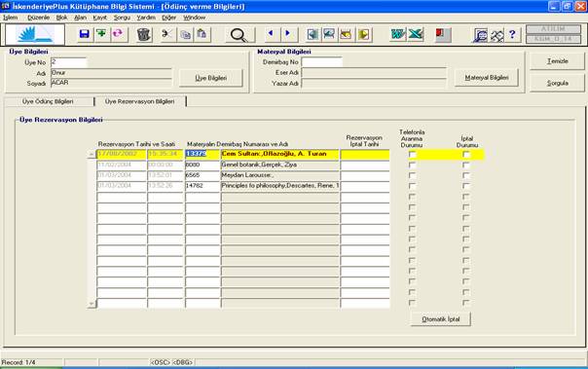Check İptal Durumu box for Cem Sultan row
Image resolution: width=588 pixels, height=369 pixels.
click(x=466, y=154)
